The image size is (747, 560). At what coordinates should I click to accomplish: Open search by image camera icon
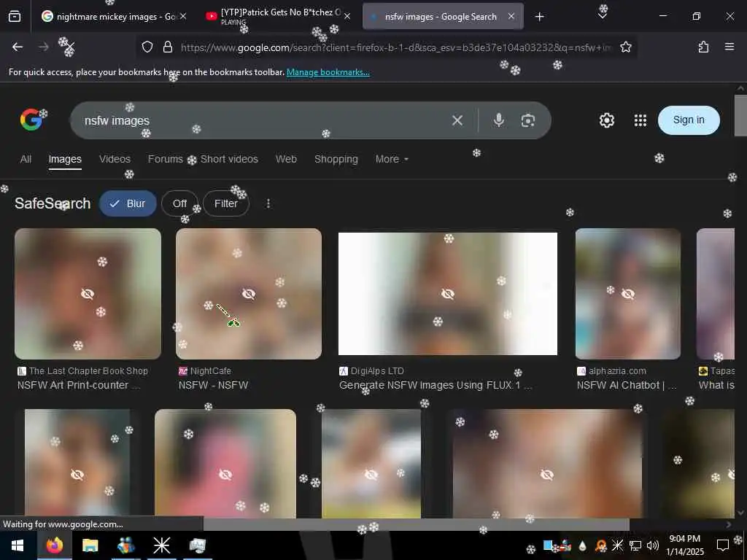pos(528,120)
